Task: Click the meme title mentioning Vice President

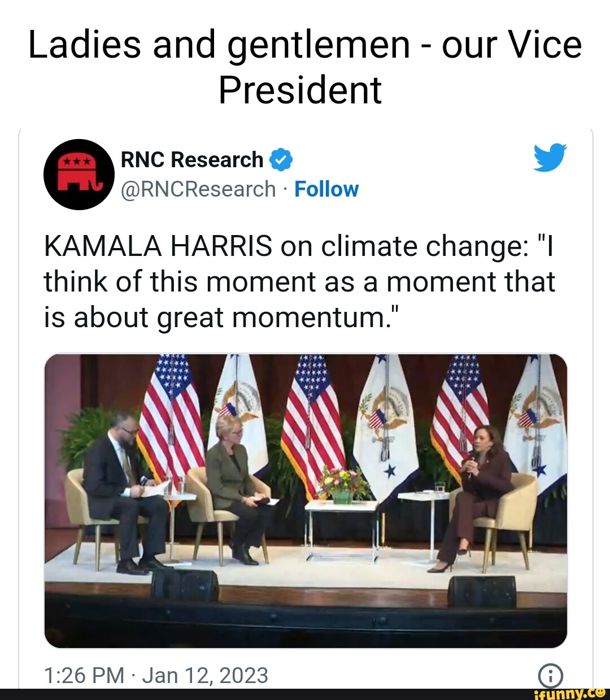Action: tap(305, 67)
